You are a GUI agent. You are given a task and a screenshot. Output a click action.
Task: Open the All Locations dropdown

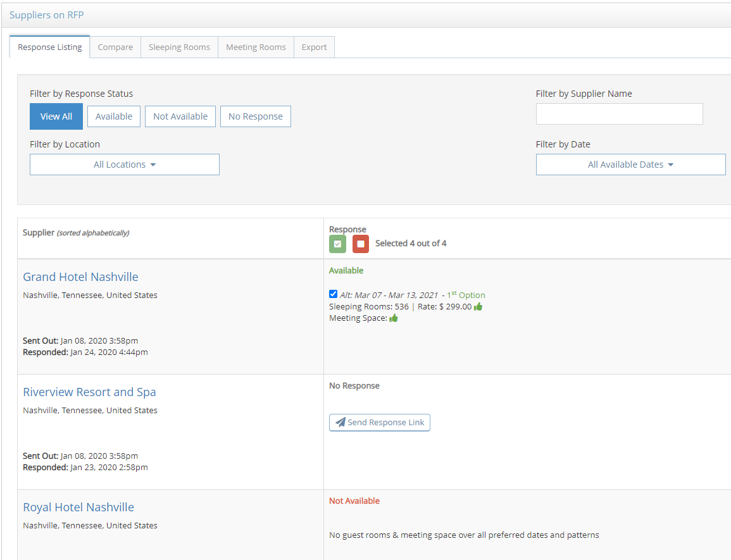125,165
